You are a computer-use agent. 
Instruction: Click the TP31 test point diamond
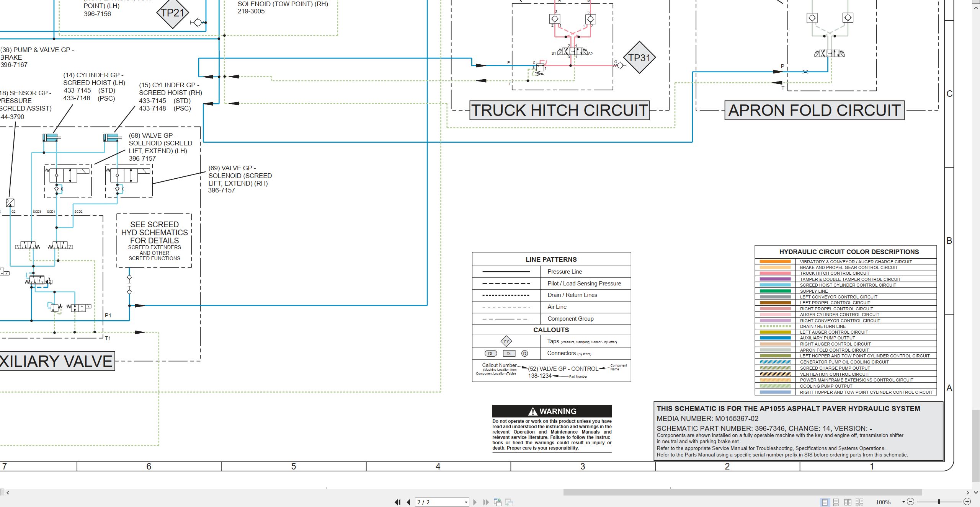click(639, 57)
